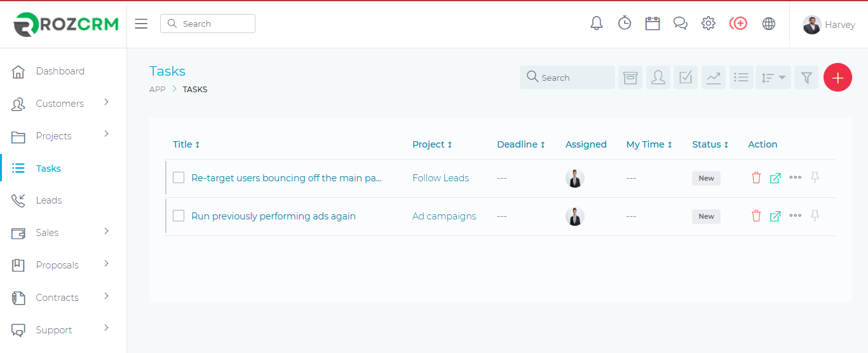
Task: Toggle the sidebar hamburger menu
Action: click(141, 24)
